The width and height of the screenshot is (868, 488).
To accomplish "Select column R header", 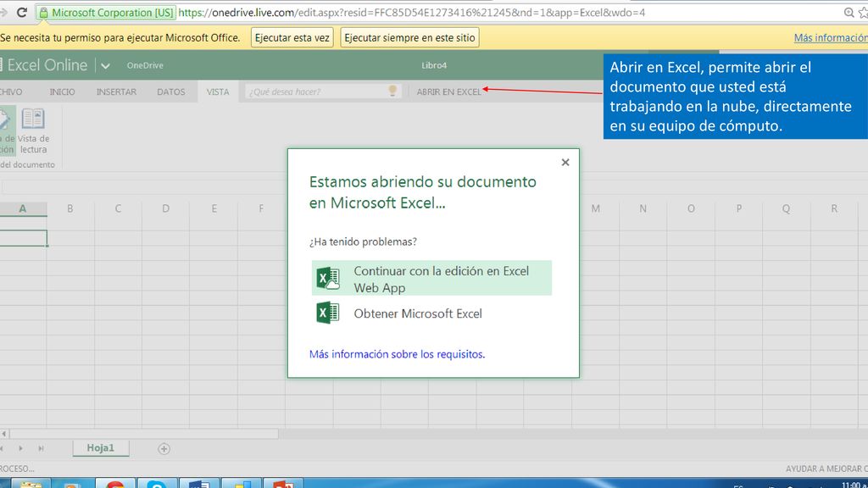I will click(x=834, y=208).
